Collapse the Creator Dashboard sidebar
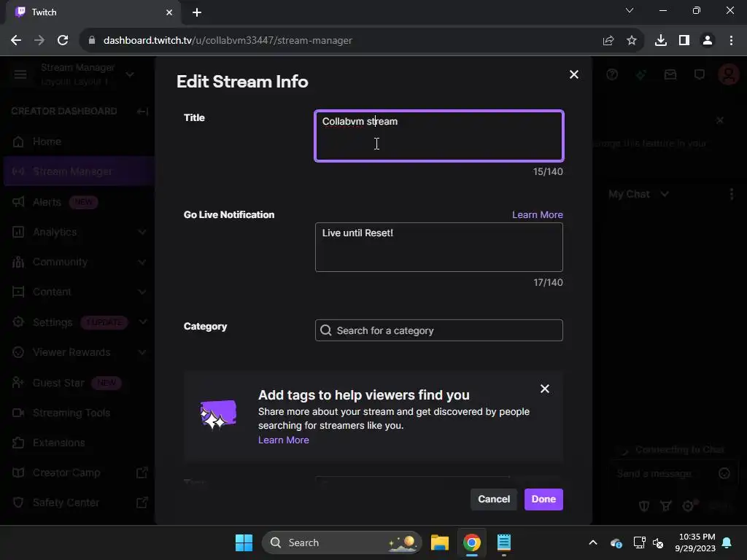Viewport: 747px width, 560px height. tap(142, 112)
